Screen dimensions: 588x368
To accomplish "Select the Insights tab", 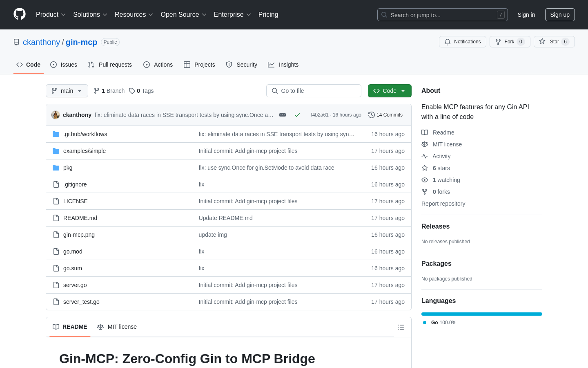I will click(283, 65).
